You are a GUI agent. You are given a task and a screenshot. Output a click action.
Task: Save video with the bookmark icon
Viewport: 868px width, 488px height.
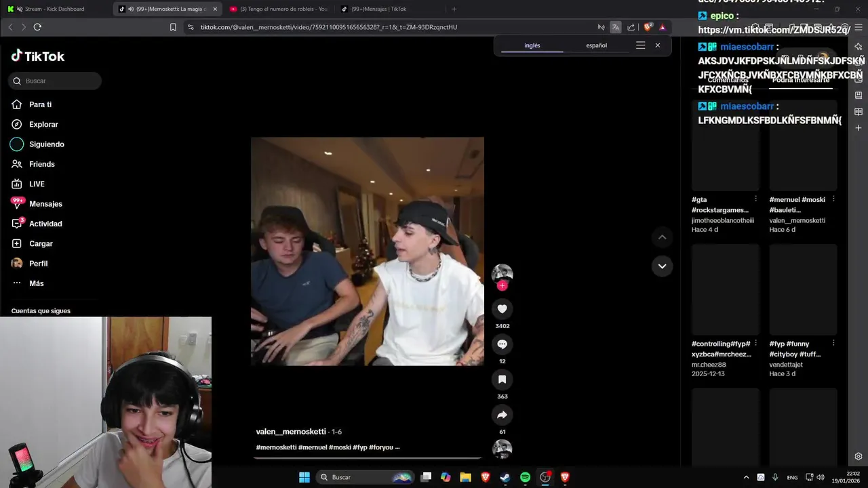(x=502, y=380)
